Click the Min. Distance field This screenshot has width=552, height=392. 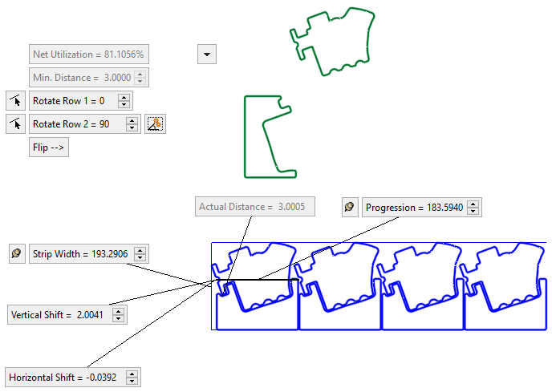(x=89, y=78)
